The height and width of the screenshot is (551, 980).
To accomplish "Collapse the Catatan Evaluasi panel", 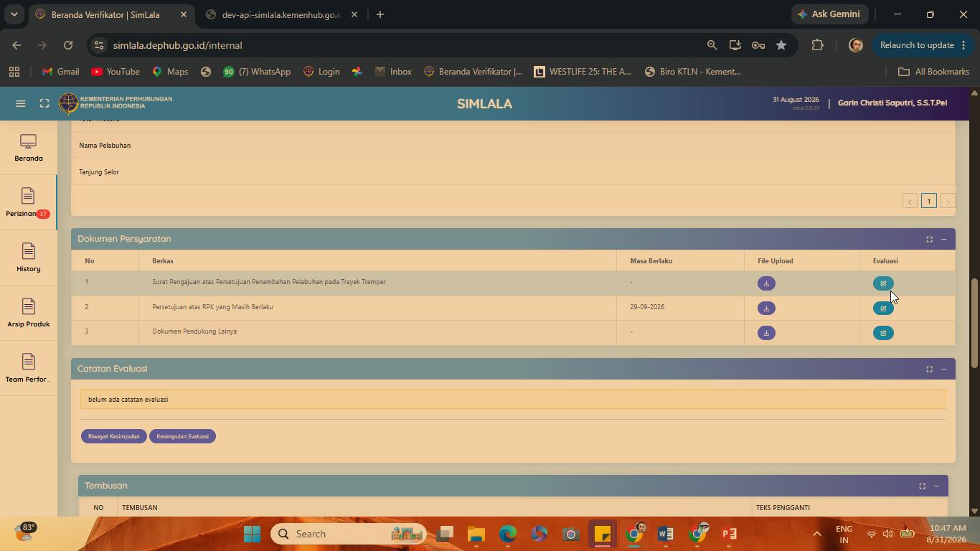I will coord(943,369).
